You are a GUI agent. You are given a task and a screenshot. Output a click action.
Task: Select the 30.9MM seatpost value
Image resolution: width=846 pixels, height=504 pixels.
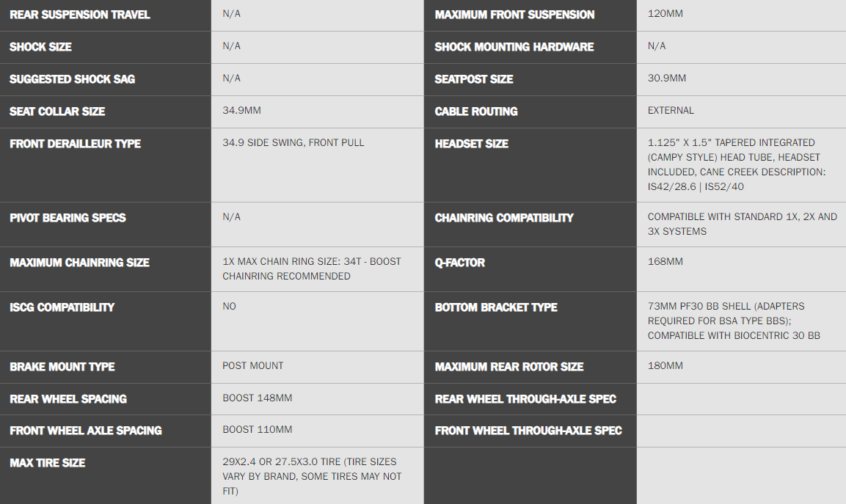(x=667, y=78)
